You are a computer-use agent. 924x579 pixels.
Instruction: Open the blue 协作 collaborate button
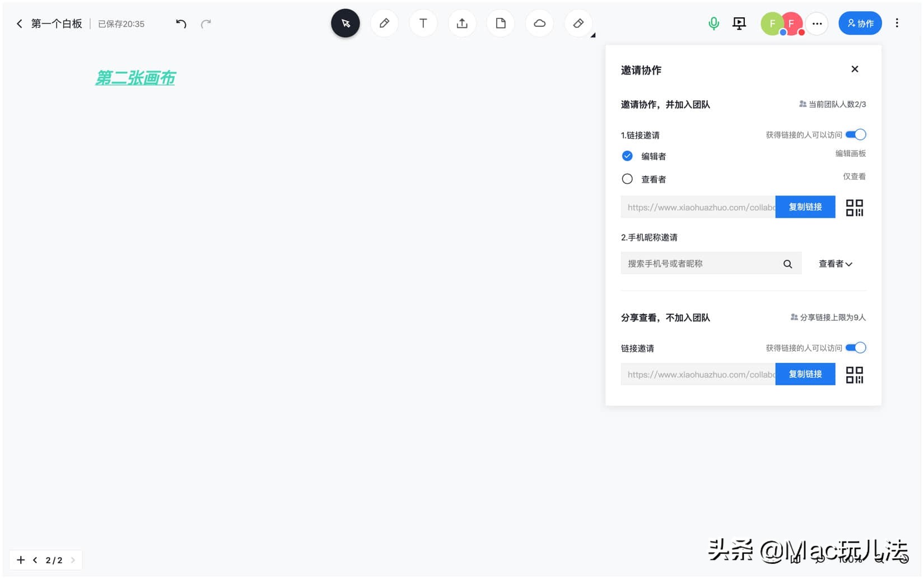(860, 24)
